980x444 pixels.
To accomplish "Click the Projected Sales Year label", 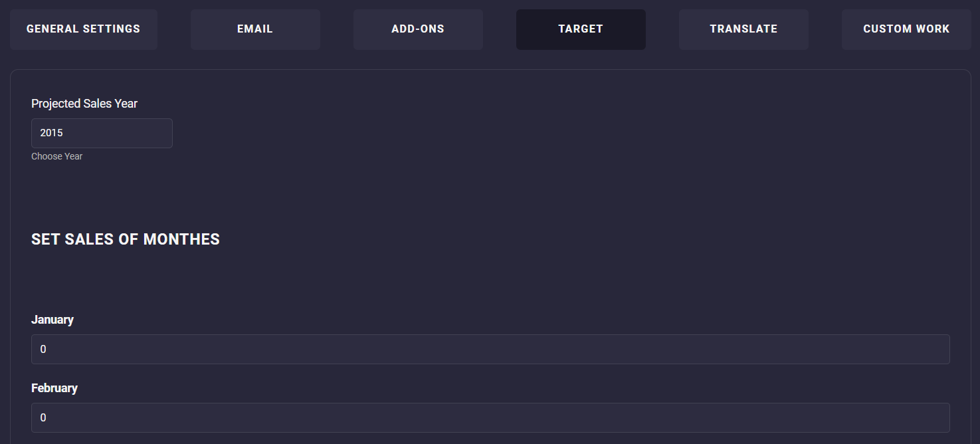I will coord(84,104).
